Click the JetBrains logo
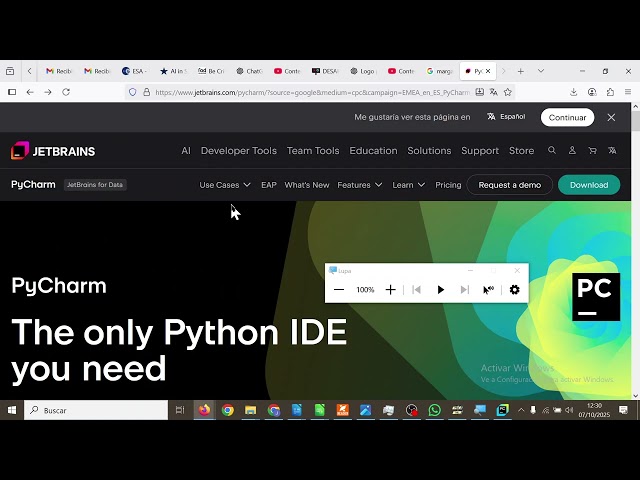640x480 pixels. [53, 151]
